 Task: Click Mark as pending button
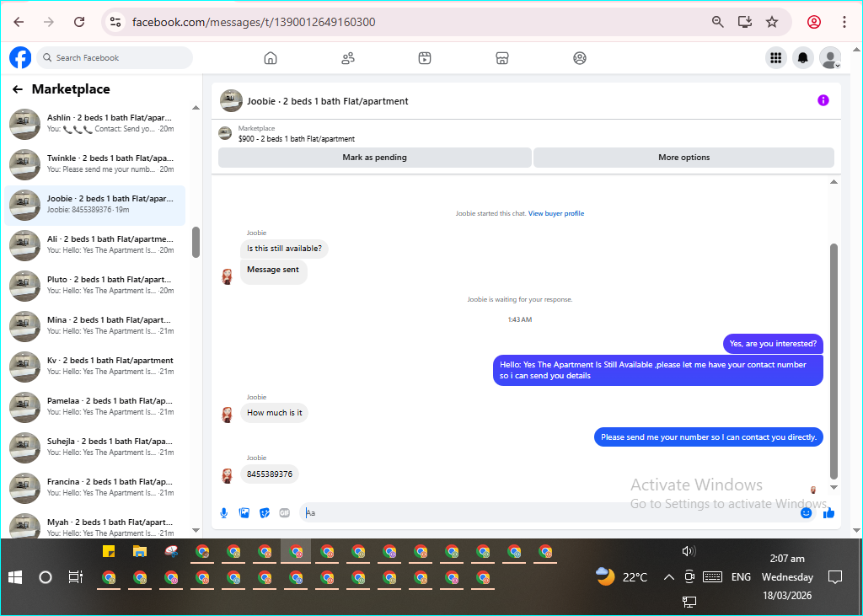pyautogui.click(x=375, y=158)
